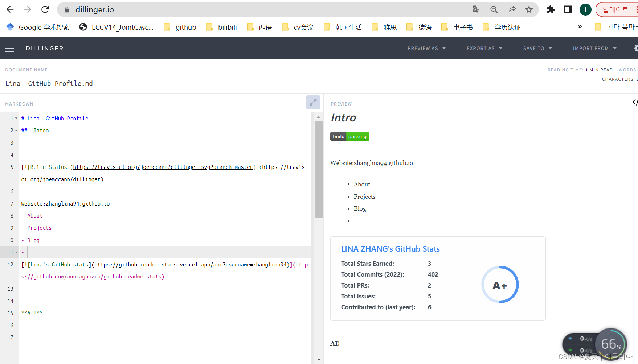
Task: Open ECCV14_JointCasc... bookmark
Action: click(x=116, y=27)
